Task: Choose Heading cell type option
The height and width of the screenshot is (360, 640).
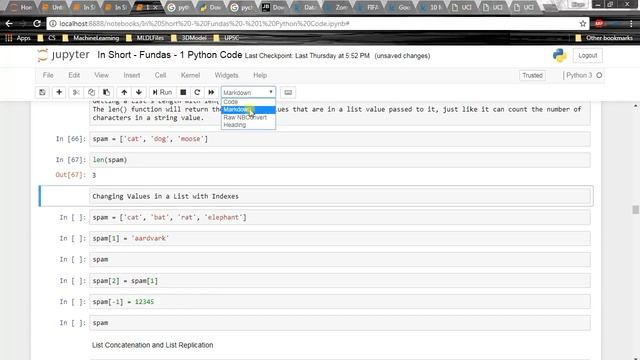Action: (248, 125)
